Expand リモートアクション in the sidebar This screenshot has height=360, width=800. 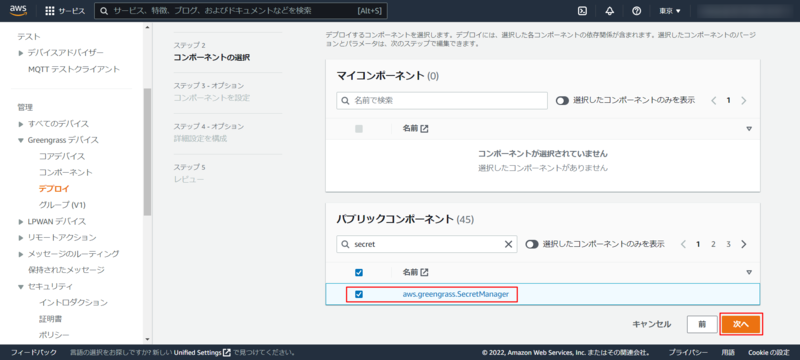(21, 238)
